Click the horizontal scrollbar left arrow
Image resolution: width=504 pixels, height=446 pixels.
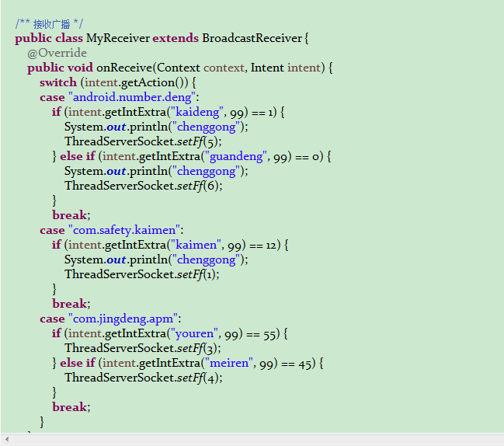coord(5,440)
